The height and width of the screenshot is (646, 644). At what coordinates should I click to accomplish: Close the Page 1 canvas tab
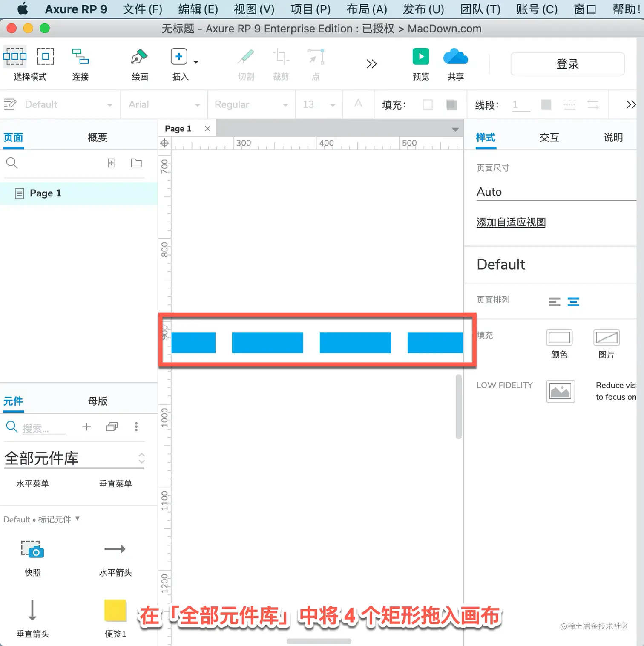207,129
